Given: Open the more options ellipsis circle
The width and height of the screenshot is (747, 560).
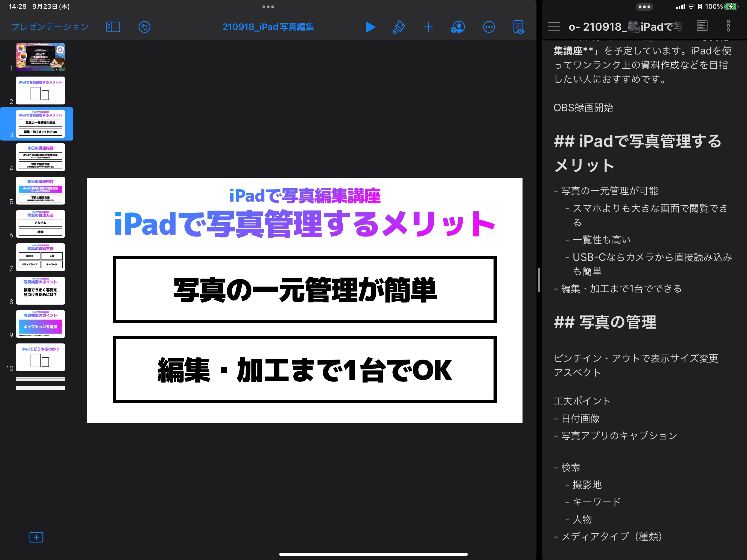Looking at the screenshot, I should tap(489, 27).
